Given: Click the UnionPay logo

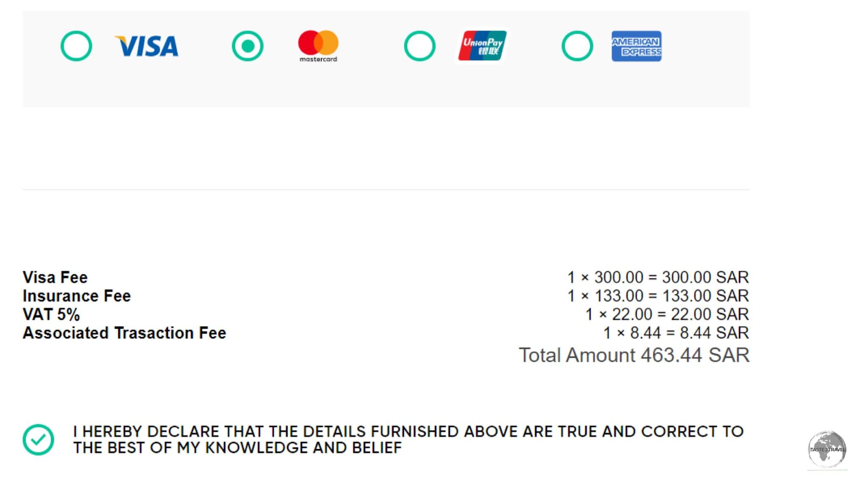Looking at the screenshot, I should pyautogui.click(x=482, y=45).
